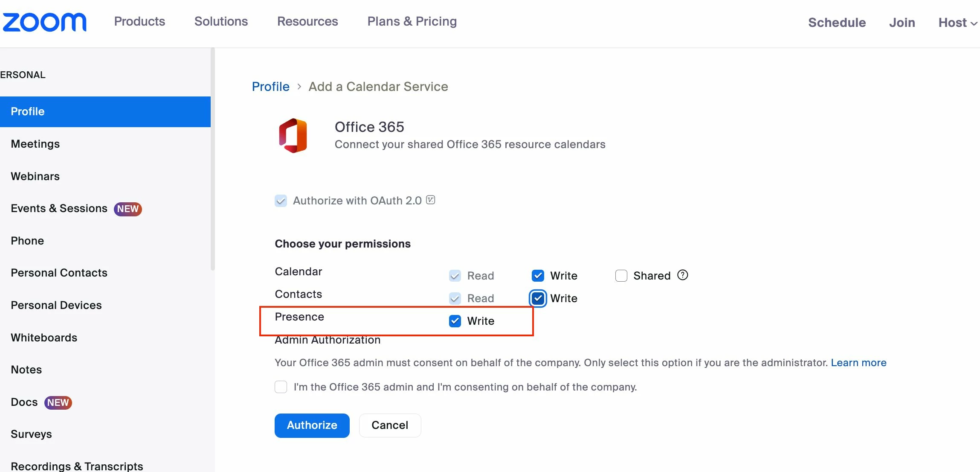Open the Learn more link

pyautogui.click(x=858, y=363)
